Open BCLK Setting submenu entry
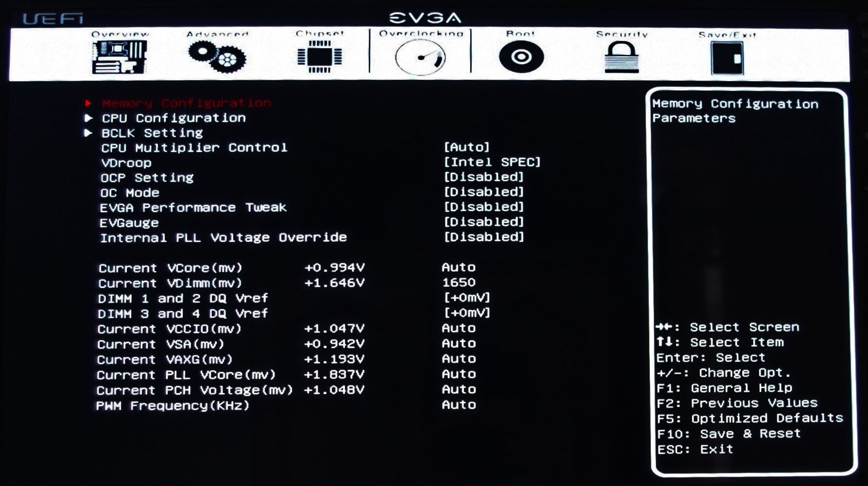Image resolution: width=868 pixels, height=486 pixels. point(152,133)
